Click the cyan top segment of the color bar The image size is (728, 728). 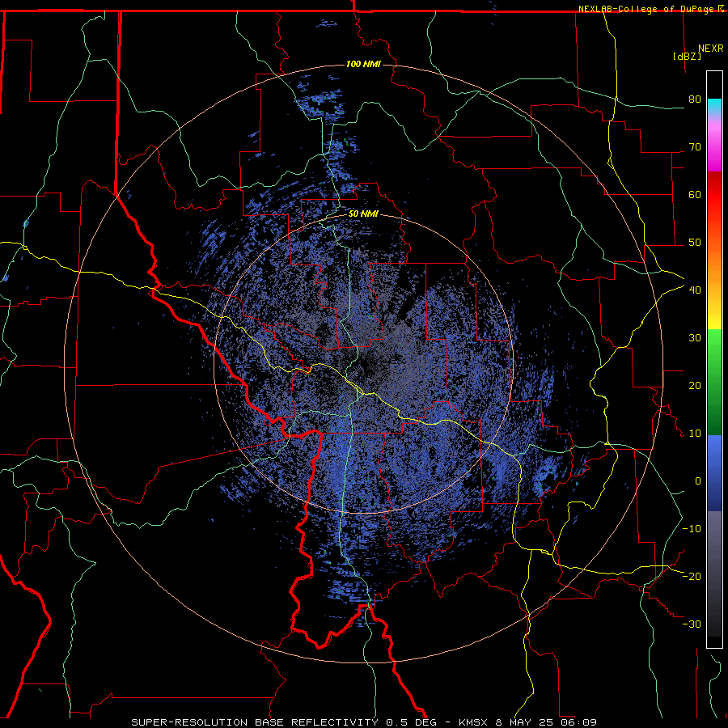[714, 105]
